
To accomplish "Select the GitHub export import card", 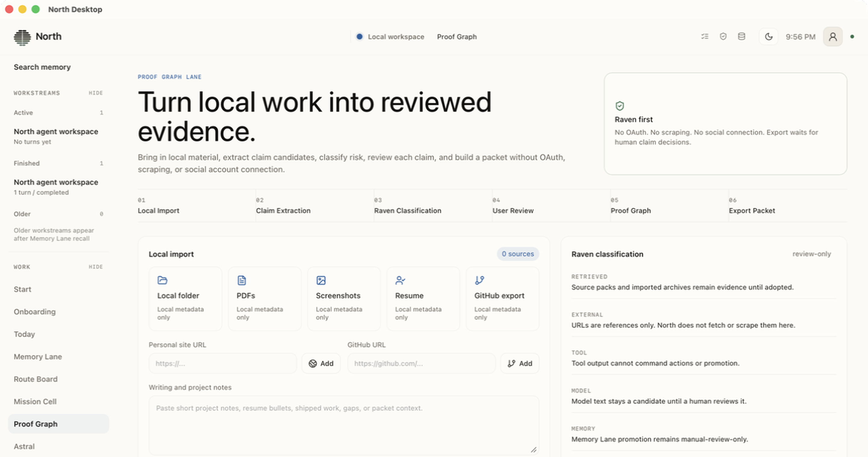I will 502,299.
